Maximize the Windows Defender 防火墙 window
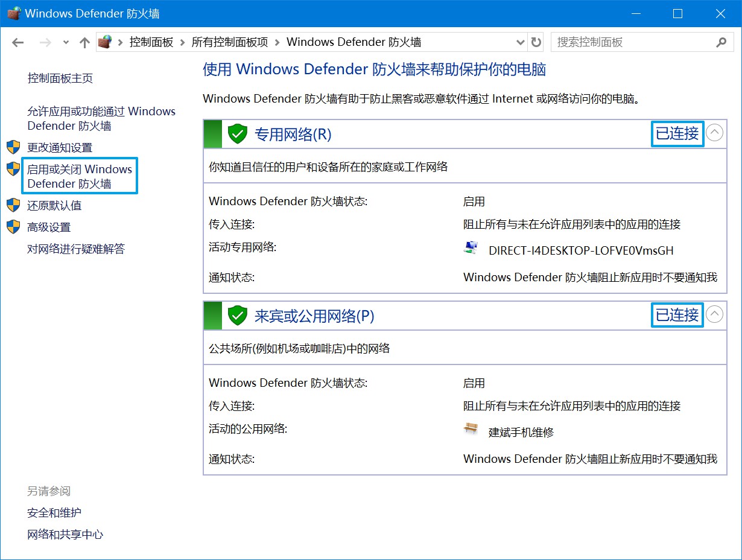This screenshot has width=742, height=560. pos(677,13)
